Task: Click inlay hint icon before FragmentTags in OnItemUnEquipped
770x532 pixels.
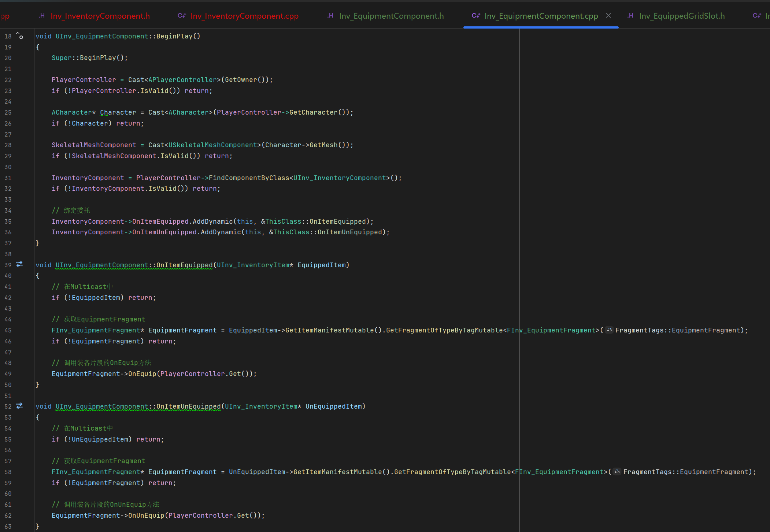Action: pyautogui.click(x=617, y=472)
